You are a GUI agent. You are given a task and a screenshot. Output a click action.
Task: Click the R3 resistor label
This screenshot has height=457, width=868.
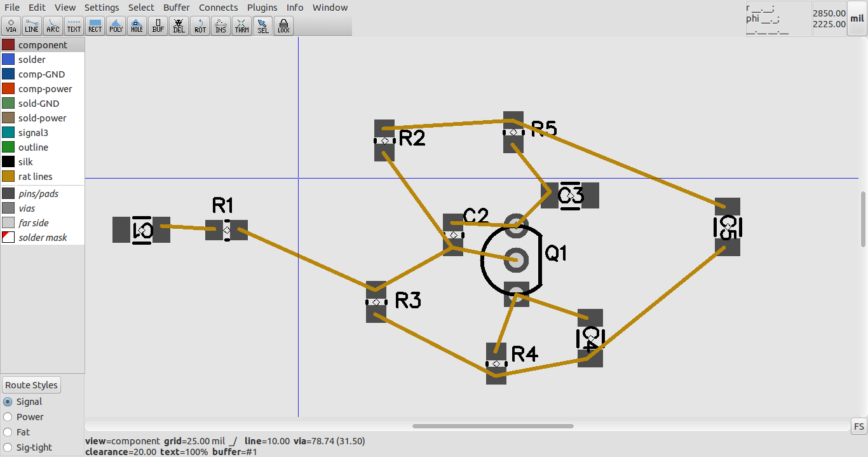(408, 300)
